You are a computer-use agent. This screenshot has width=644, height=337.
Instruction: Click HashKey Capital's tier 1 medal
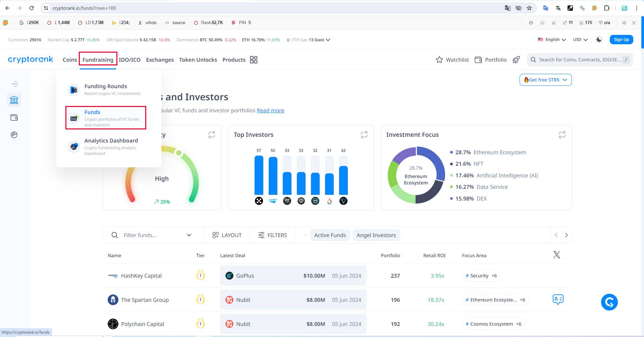click(201, 275)
